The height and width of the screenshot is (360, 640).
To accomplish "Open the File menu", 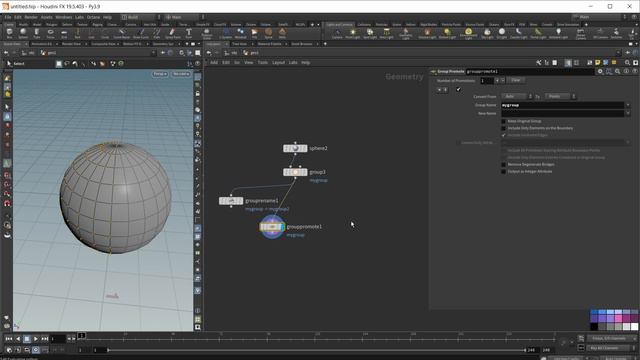I will pyautogui.click(x=8, y=17).
